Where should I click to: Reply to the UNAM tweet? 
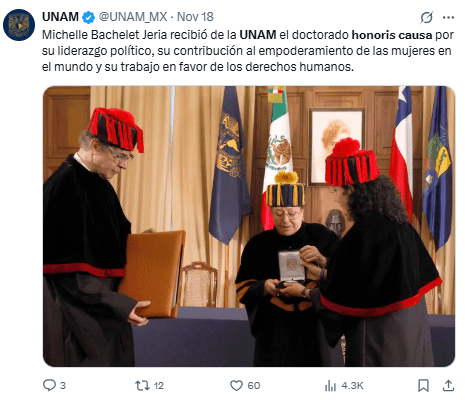click(x=49, y=385)
